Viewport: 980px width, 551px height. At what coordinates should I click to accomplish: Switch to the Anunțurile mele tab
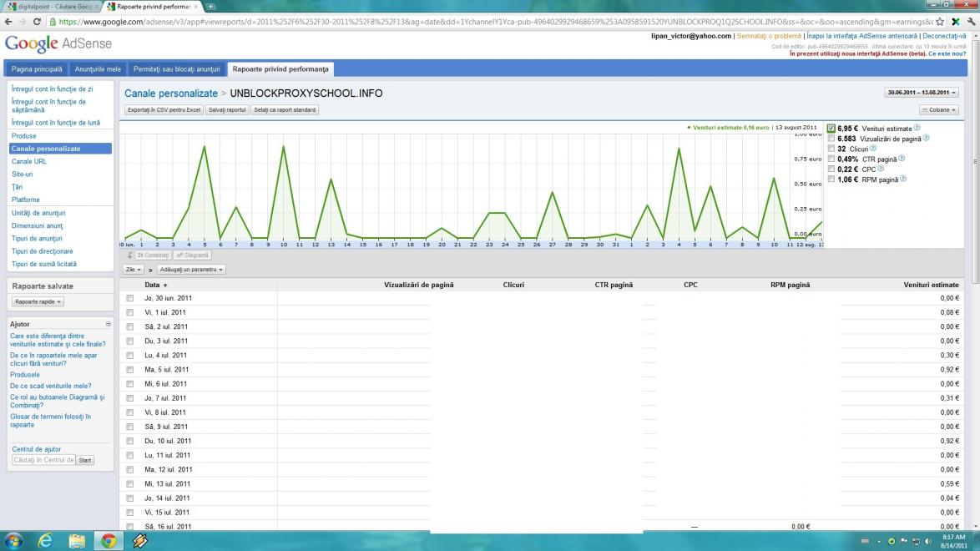[x=98, y=69]
